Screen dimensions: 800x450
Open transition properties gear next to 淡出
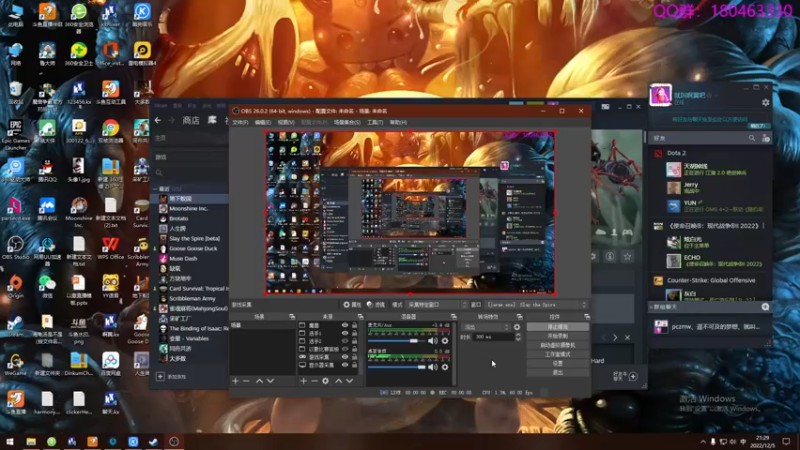[517, 327]
